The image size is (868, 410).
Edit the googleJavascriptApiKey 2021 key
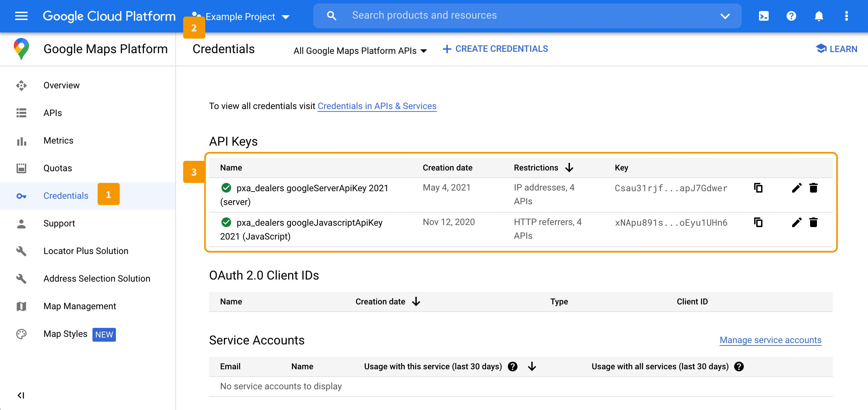(797, 222)
